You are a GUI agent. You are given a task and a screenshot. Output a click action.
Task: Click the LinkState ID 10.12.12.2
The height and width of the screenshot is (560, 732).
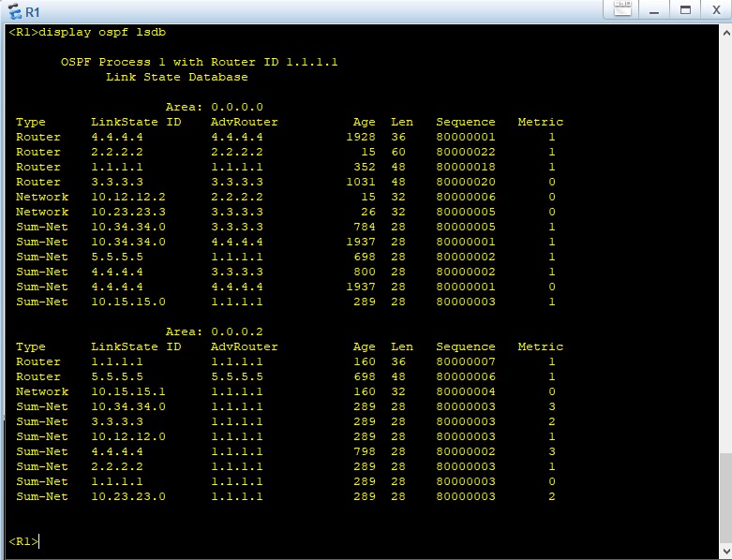click(x=128, y=197)
